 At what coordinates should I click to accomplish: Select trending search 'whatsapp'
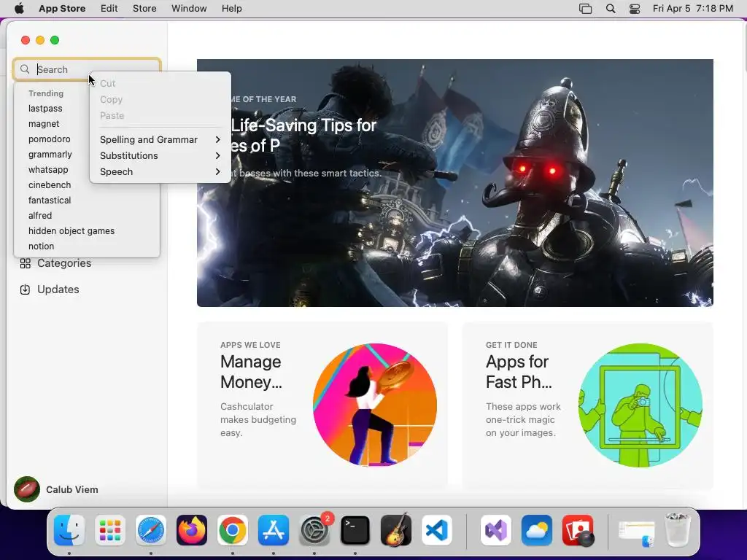coord(48,169)
